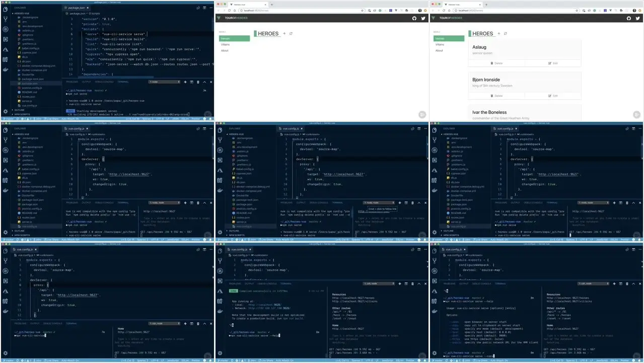The image size is (644, 363).
Task: Kill terminal with trash icon in package.json window
Action: tap(198, 82)
